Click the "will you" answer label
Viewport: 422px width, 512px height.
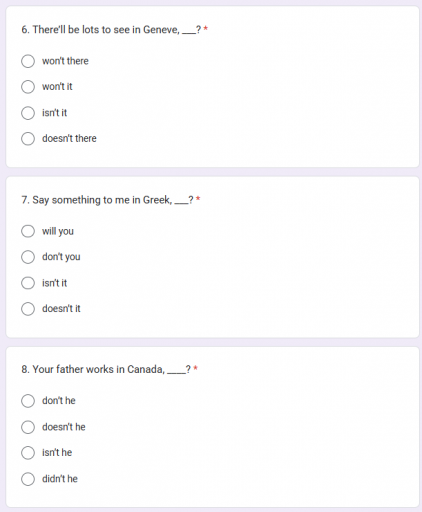58,231
